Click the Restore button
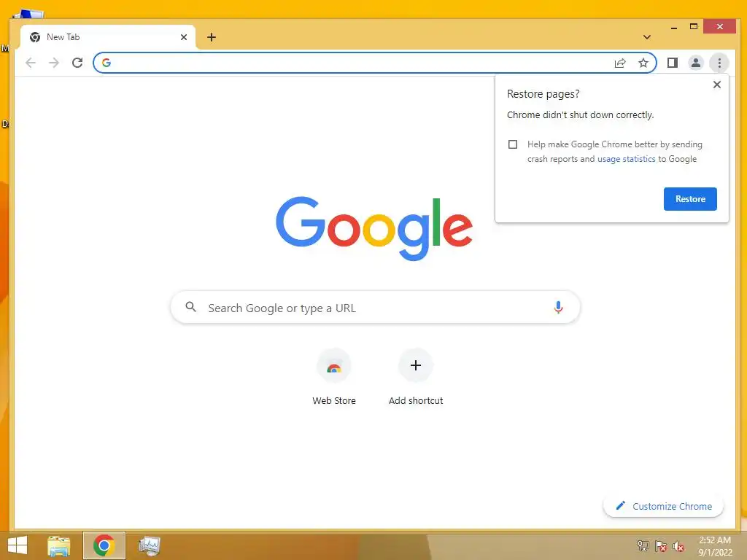Image resolution: width=747 pixels, height=560 pixels. pos(690,199)
